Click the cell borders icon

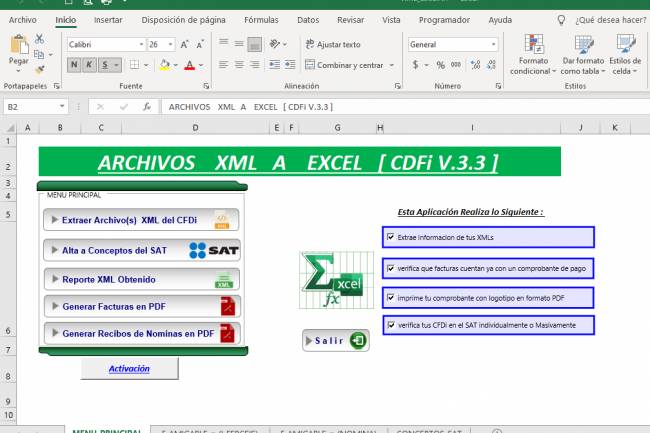[x=134, y=65]
